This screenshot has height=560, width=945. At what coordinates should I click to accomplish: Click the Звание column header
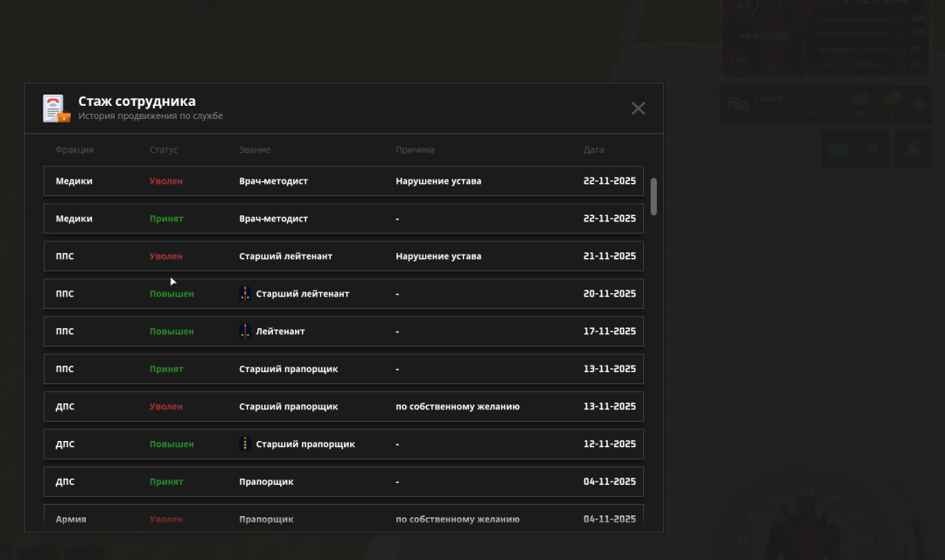(x=255, y=150)
